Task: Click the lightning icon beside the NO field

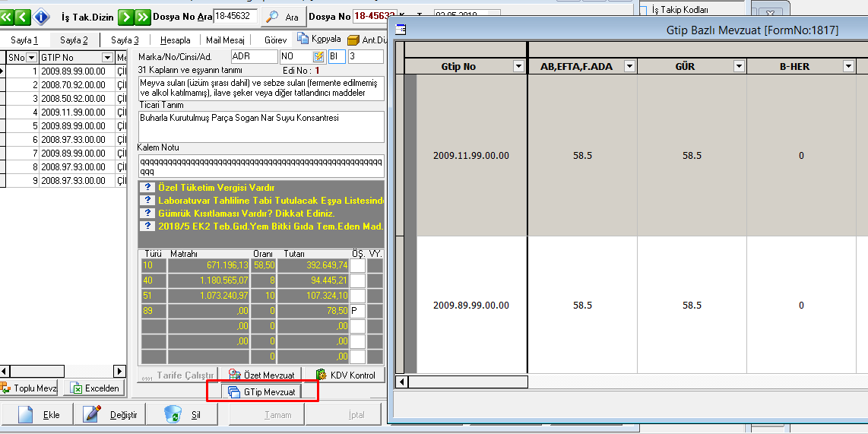Action: click(x=319, y=57)
